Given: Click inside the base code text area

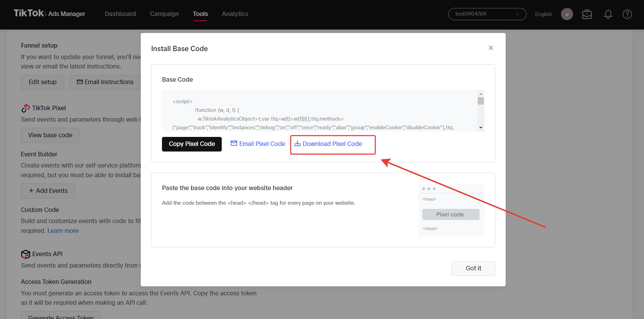Looking at the screenshot, I should (x=320, y=111).
